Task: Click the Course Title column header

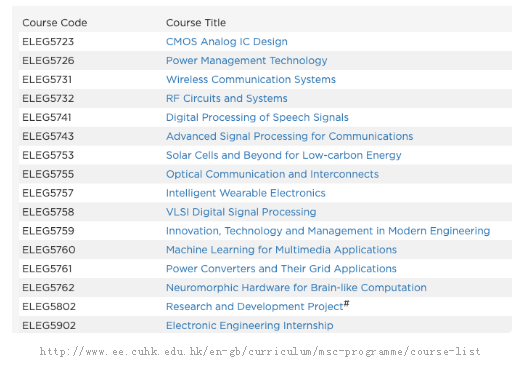Action: click(x=196, y=23)
